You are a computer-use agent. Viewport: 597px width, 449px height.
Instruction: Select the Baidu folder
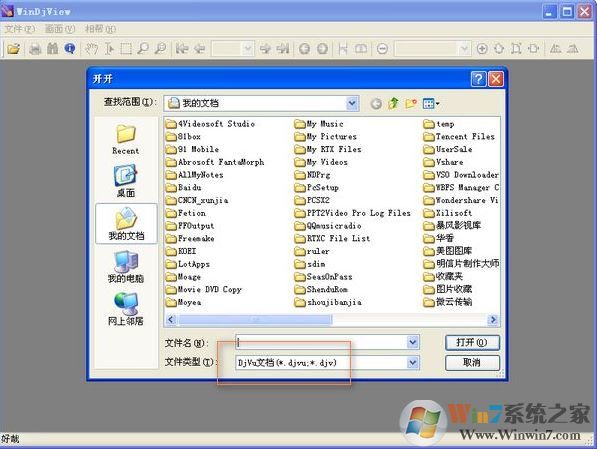[184, 188]
